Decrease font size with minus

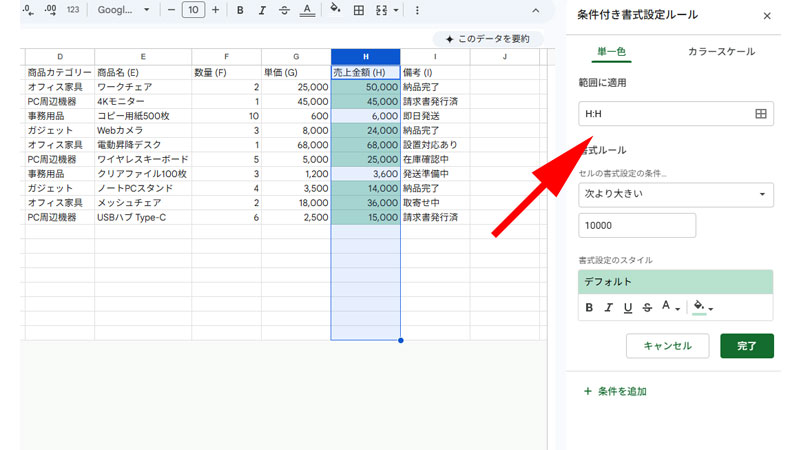click(x=171, y=10)
